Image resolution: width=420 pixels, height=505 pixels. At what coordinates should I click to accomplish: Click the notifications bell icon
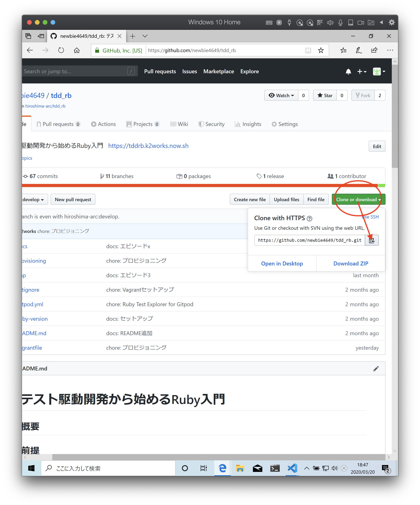pos(348,71)
